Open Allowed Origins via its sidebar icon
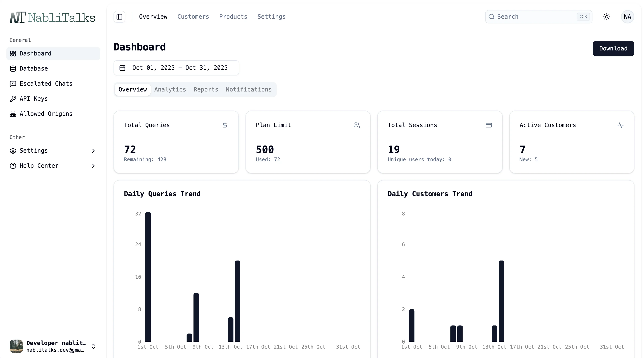 pos(13,114)
